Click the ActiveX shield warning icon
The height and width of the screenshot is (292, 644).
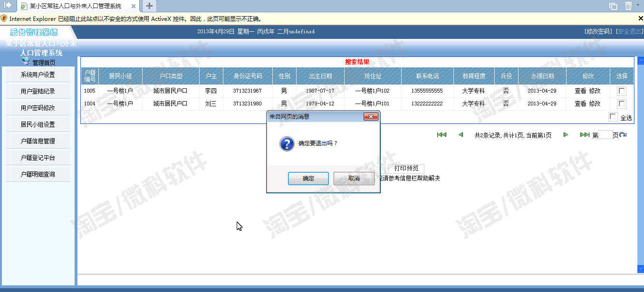4,19
